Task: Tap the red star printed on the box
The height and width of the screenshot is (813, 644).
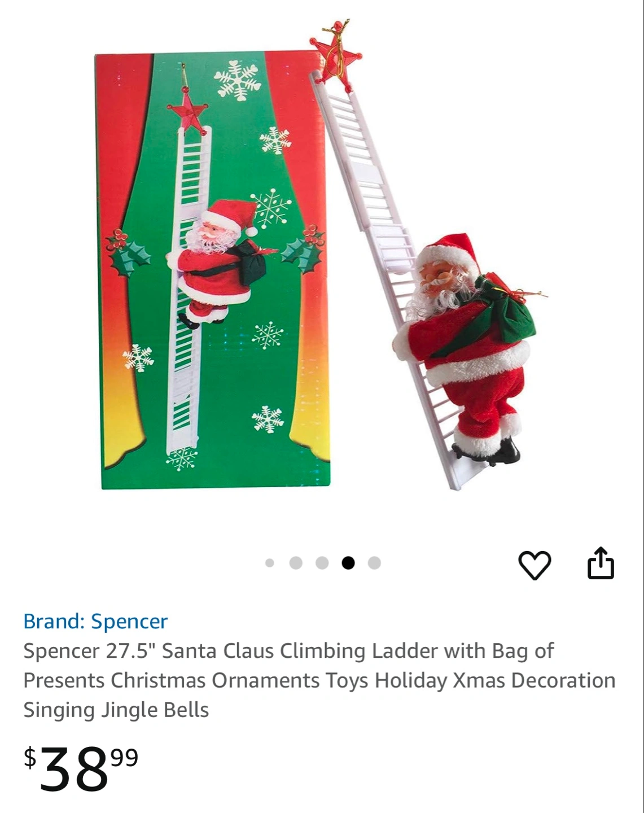Action: 187,111
